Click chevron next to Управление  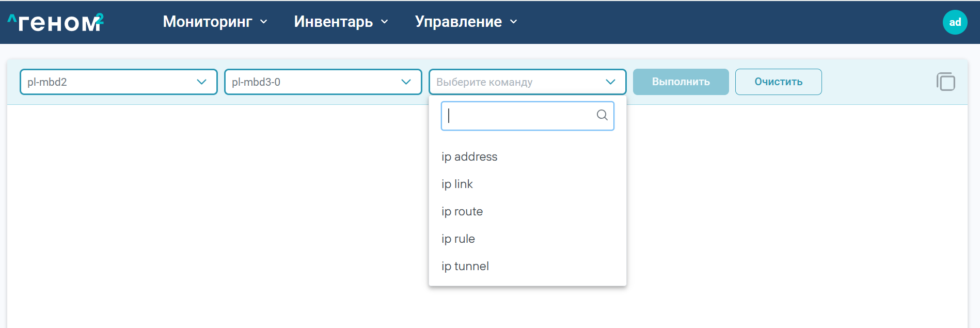click(x=513, y=22)
